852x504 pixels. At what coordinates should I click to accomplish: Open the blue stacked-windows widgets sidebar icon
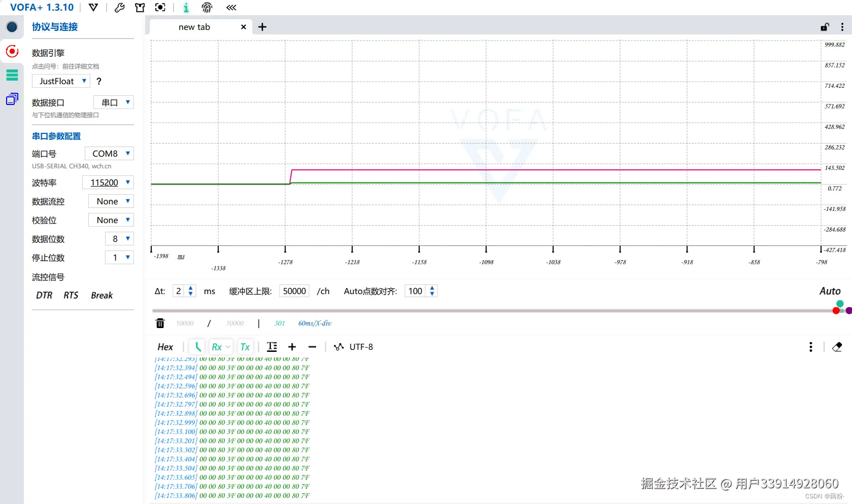pos(12,99)
